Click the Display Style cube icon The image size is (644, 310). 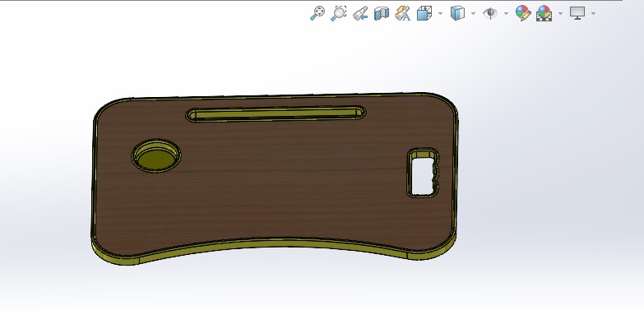[457, 13]
